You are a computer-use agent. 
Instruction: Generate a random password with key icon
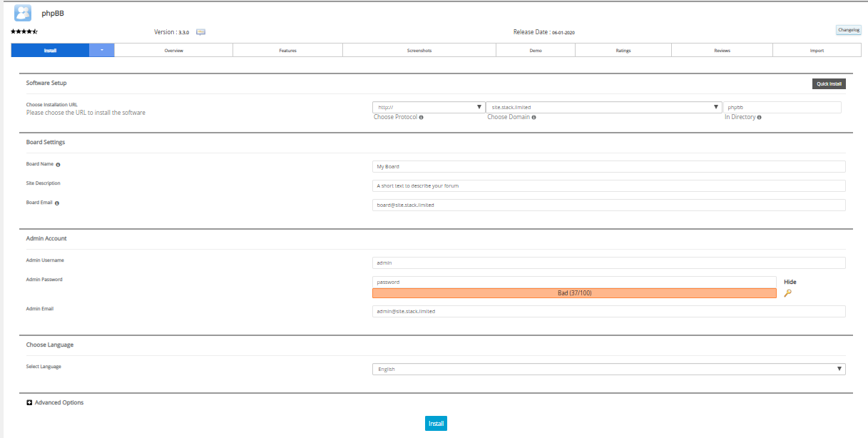(x=787, y=292)
